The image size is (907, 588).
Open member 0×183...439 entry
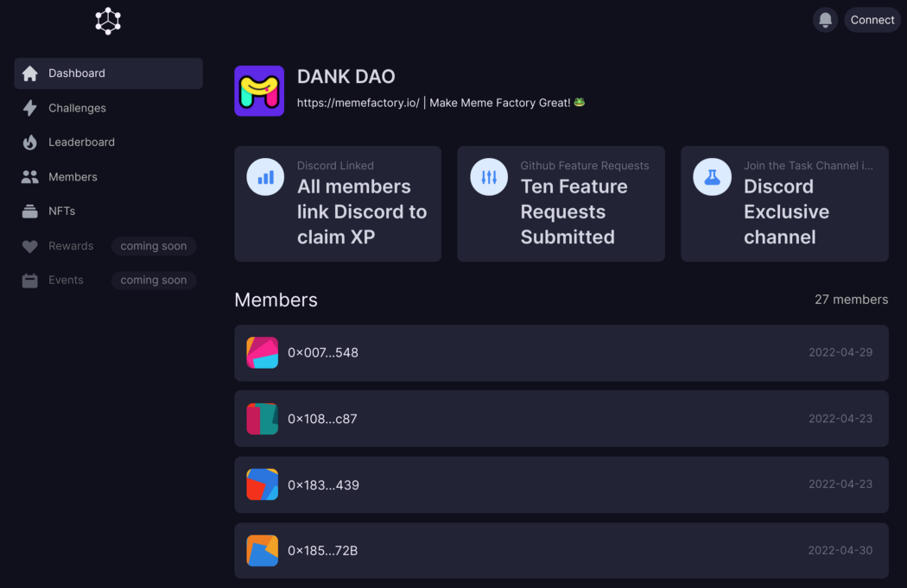(561, 485)
